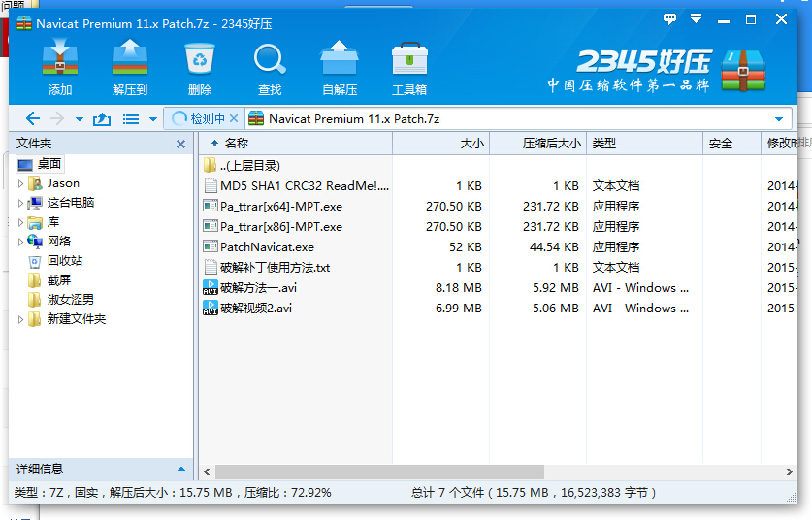Viewport: 812px width, 520px height.
Task: Open the address path dropdown arrow
Action: 779,119
